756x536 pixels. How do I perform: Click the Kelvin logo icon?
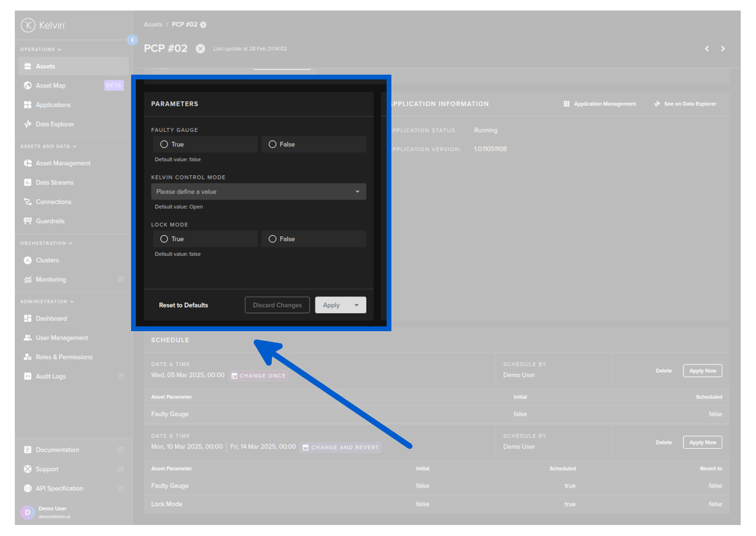tap(28, 25)
